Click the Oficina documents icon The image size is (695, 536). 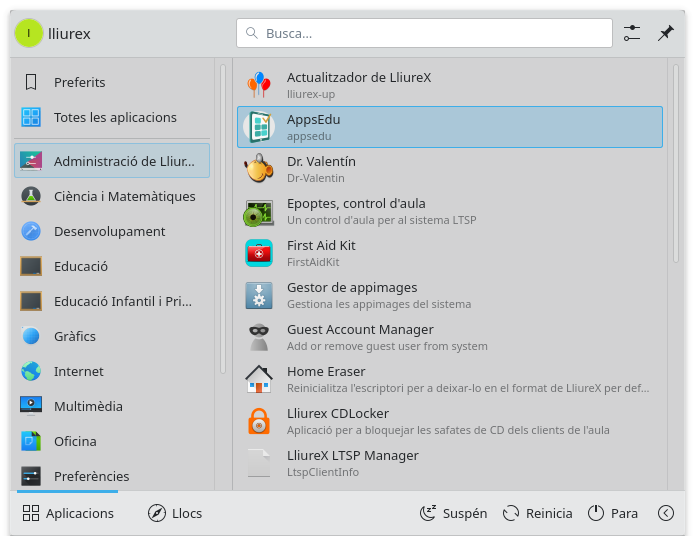[x=31, y=441]
